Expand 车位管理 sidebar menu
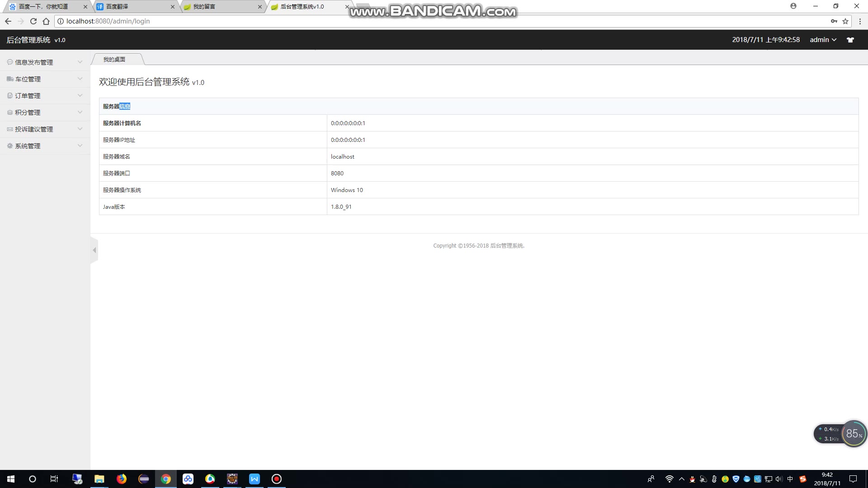The height and width of the screenshot is (488, 868). (x=28, y=79)
